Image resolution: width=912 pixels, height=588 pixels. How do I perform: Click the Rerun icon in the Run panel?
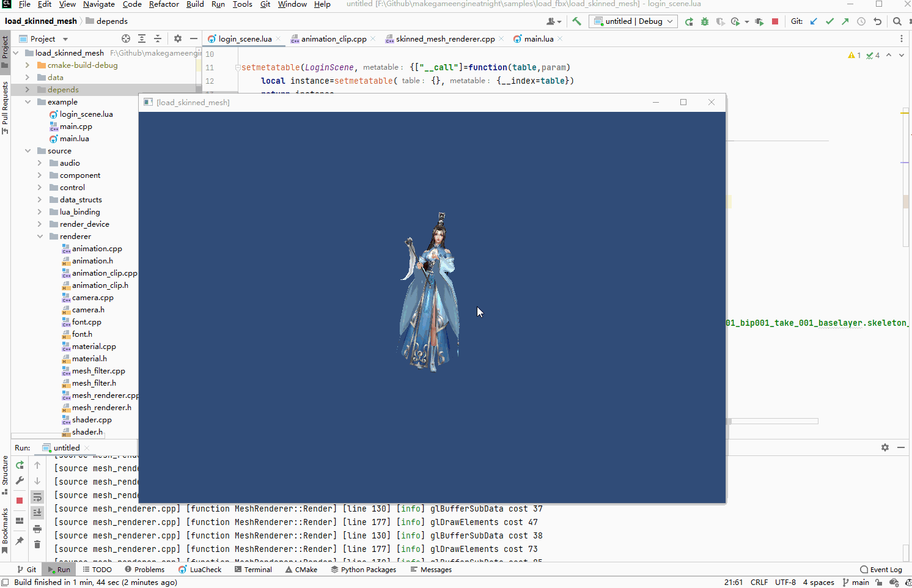(x=20, y=465)
